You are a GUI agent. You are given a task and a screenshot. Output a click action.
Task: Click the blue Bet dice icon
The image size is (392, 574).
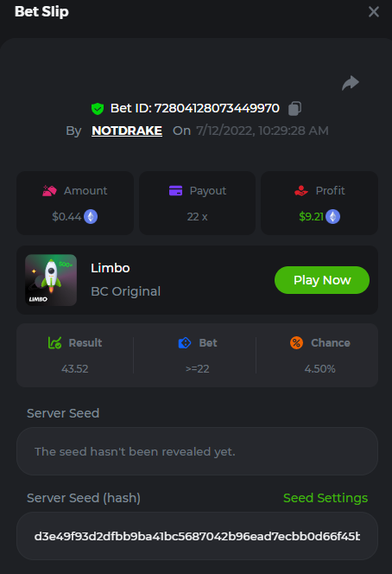[x=185, y=343]
